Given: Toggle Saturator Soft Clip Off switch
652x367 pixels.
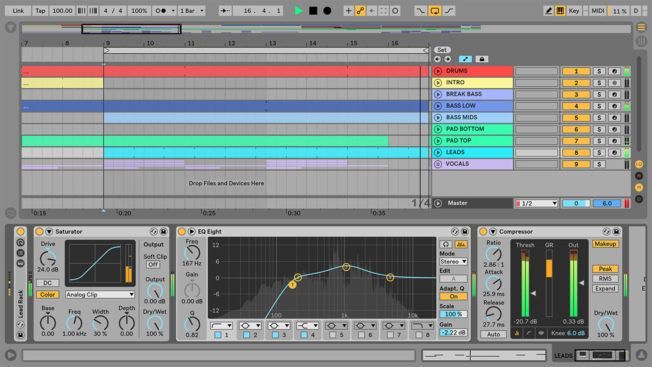Looking at the screenshot, I should (x=153, y=265).
